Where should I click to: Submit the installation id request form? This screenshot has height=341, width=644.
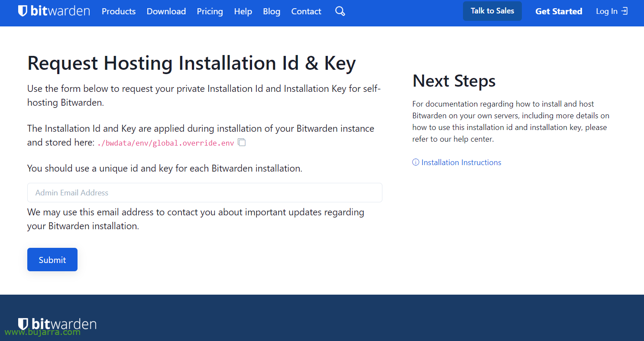(52, 260)
